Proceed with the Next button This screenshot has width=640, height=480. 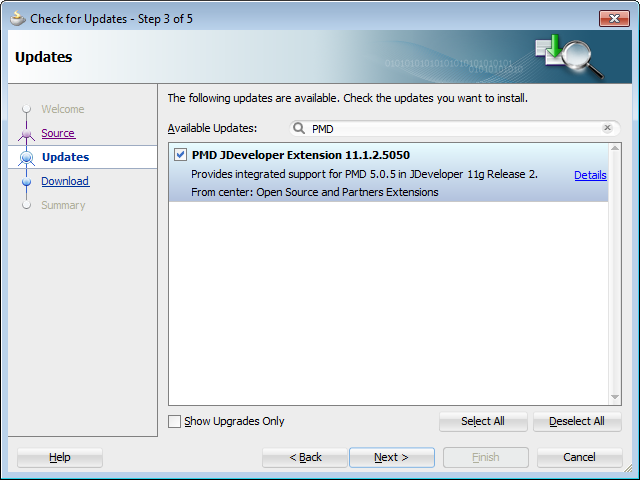point(392,457)
